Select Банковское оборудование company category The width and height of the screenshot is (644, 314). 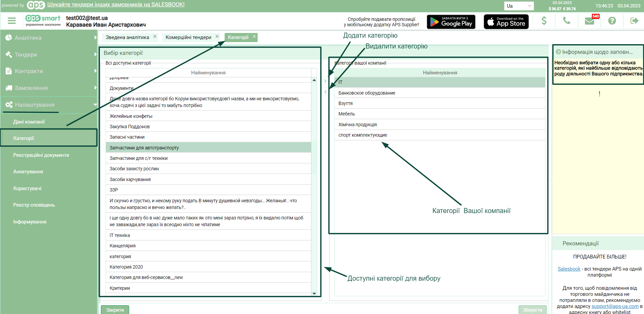click(440, 93)
